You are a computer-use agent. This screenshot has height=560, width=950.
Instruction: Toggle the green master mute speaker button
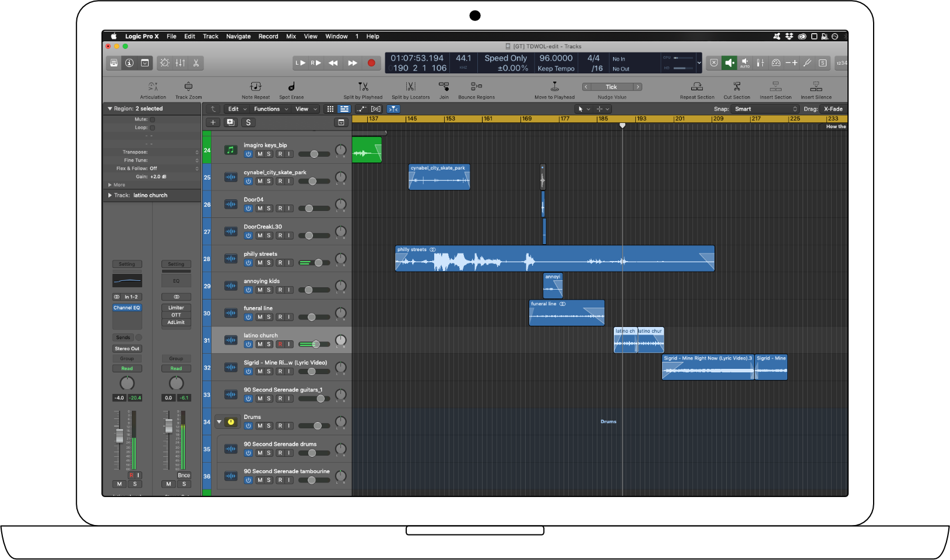tap(729, 63)
